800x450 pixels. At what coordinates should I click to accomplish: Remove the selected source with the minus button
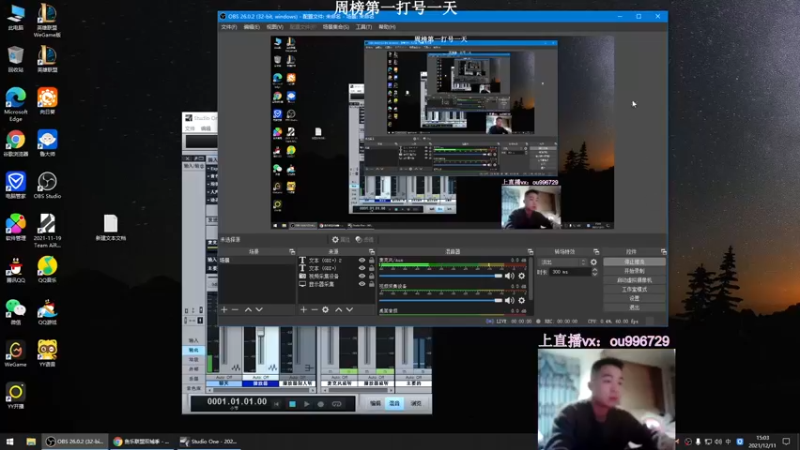(314, 310)
